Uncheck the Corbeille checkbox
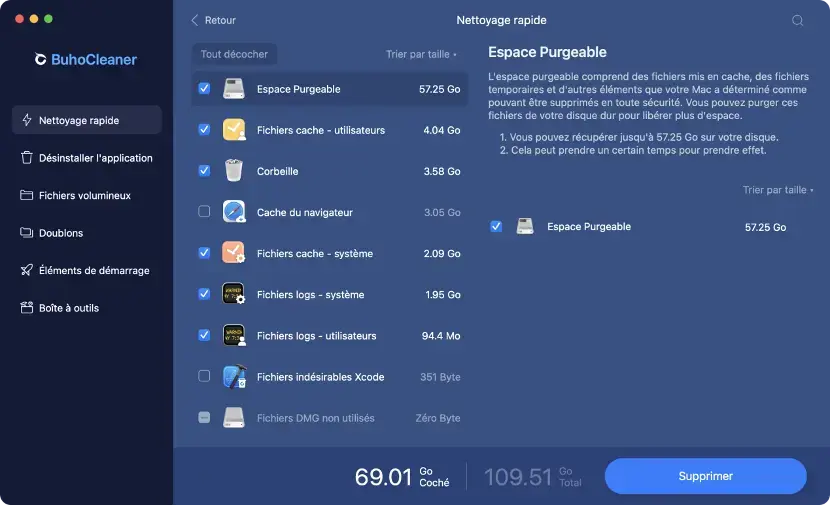The height and width of the screenshot is (506, 830). tap(204, 170)
